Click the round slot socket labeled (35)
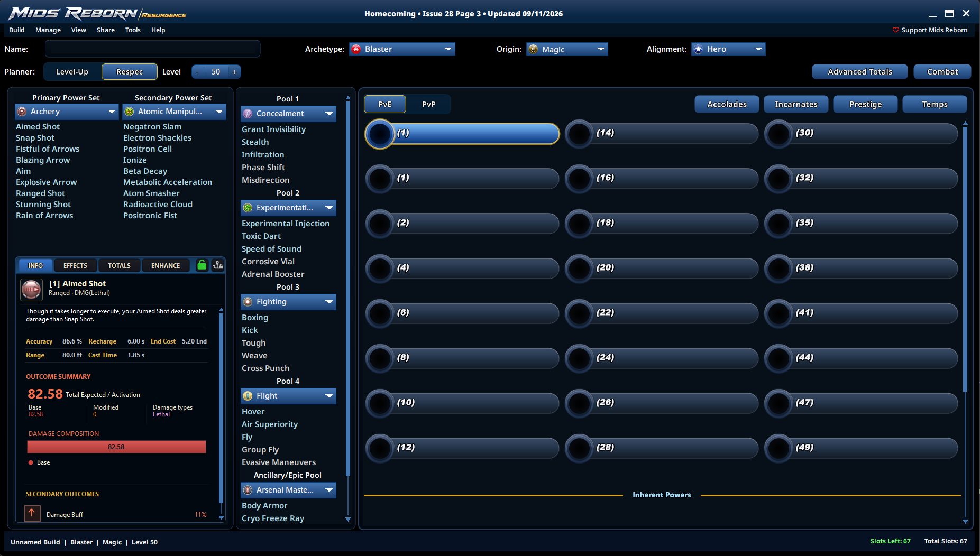 (779, 224)
